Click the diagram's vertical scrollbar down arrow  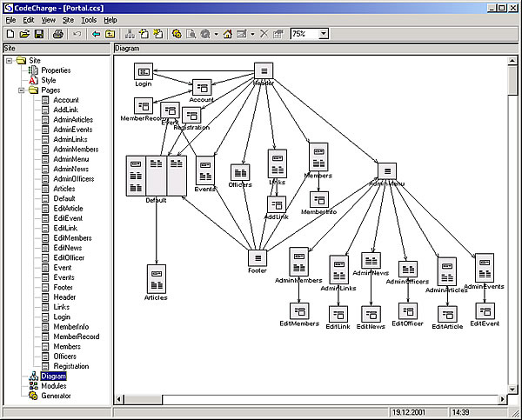pos(514,388)
